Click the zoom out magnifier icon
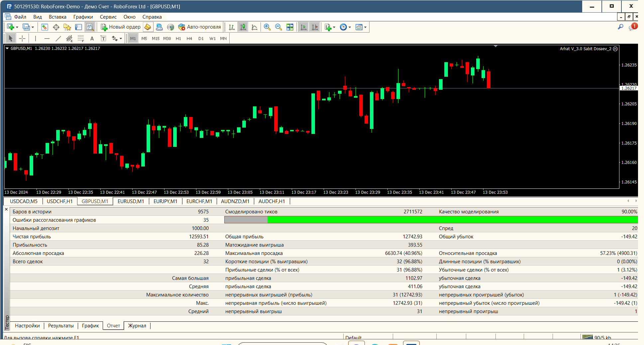This screenshot has height=345, width=644. click(278, 27)
